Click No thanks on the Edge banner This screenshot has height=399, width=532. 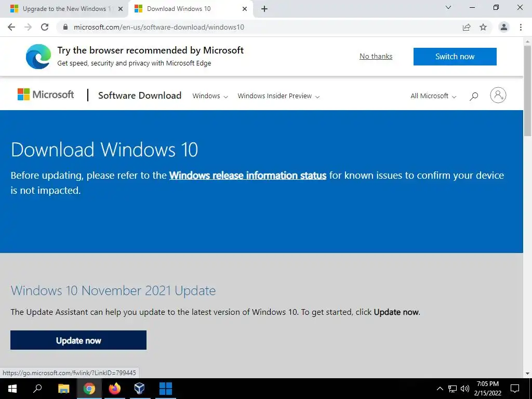376,56
